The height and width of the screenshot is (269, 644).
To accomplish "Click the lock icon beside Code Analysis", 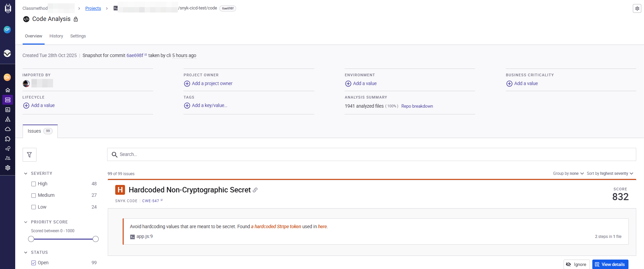I will pyautogui.click(x=76, y=19).
